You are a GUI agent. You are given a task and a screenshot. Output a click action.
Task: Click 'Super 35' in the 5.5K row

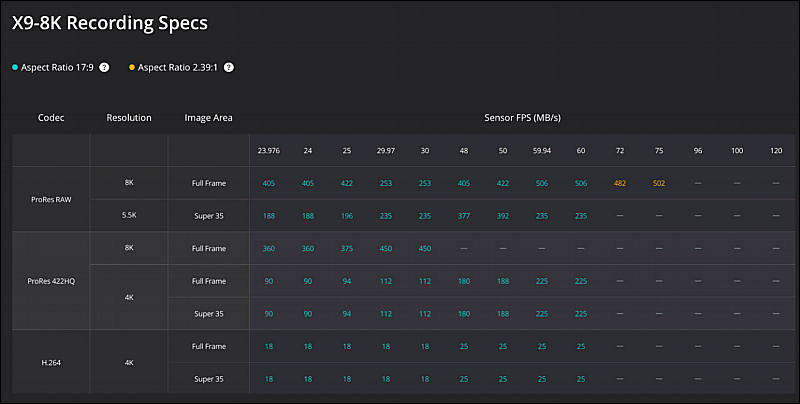pyautogui.click(x=209, y=216)
